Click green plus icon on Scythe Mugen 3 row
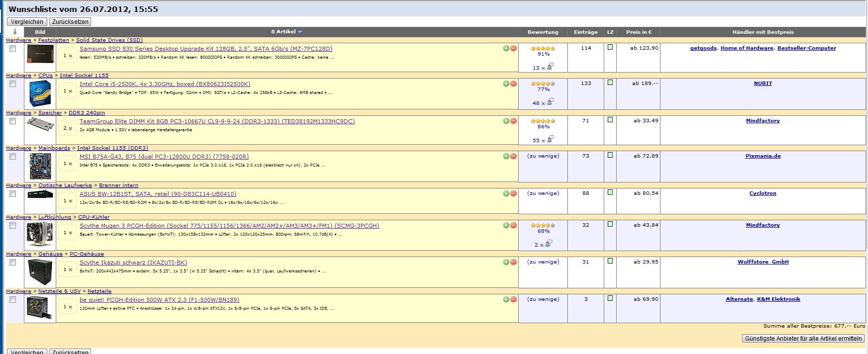868x354 pixels. 506,225
